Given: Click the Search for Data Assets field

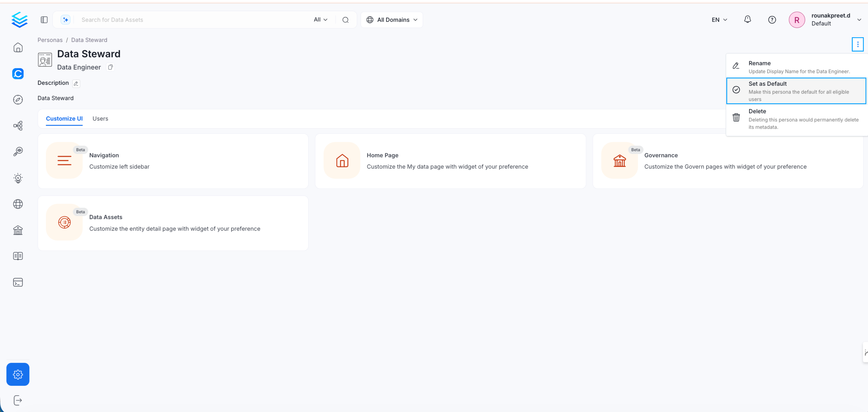Looking at the screenshot, I should pyautogui.click(x=192, y=20).
